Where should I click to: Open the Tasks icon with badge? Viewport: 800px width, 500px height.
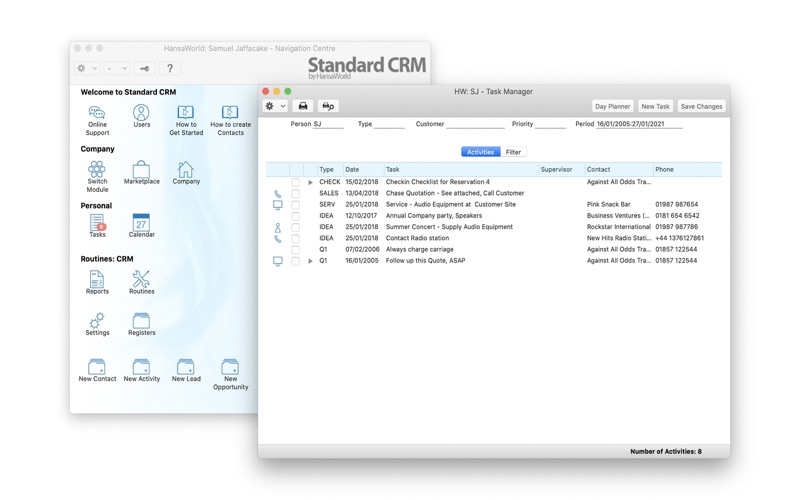coord(97,226)
